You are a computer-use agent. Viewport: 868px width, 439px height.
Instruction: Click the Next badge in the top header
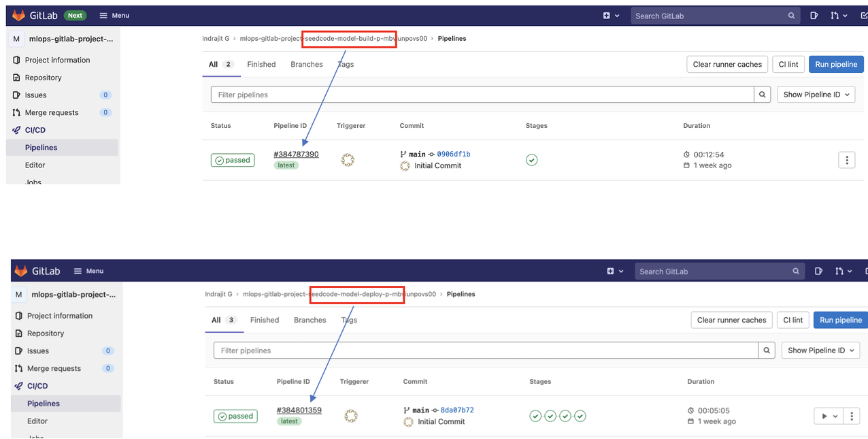(x=76, y=15)
